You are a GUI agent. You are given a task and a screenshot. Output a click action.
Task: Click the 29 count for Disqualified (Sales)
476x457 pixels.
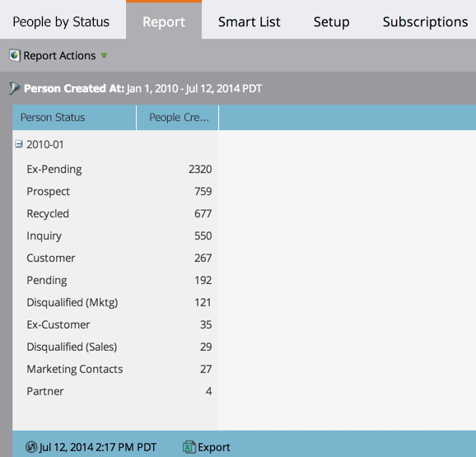[206, 347]
